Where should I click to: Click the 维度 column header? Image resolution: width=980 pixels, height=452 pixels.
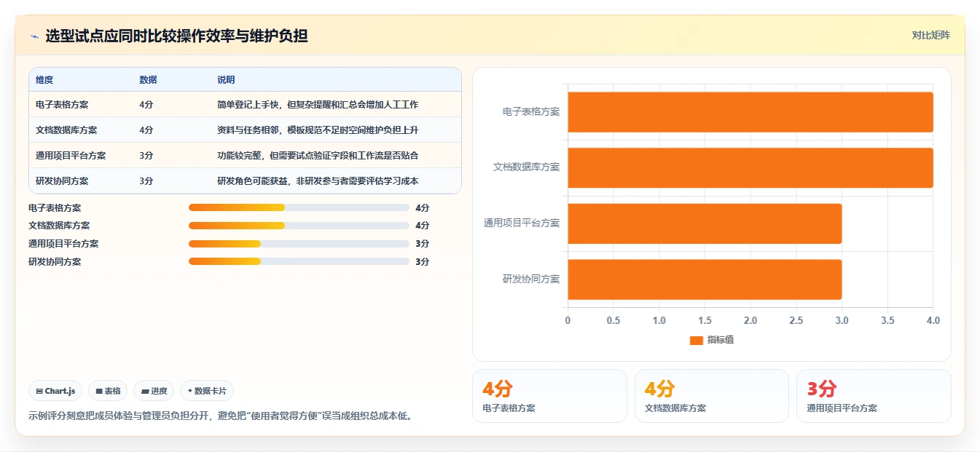(x=44, y=80)
